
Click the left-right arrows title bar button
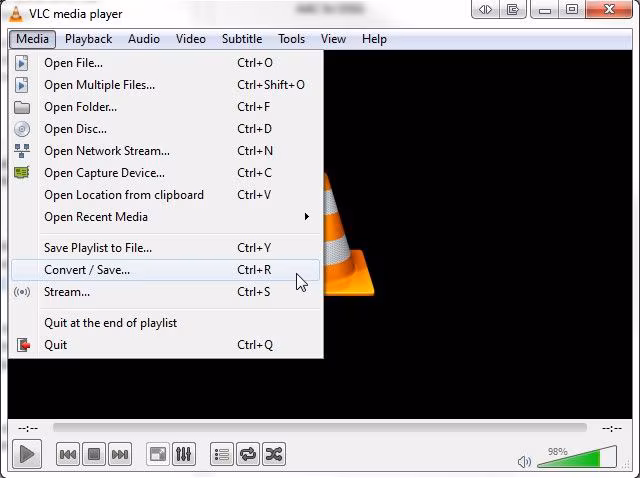[x=485, y=9]
